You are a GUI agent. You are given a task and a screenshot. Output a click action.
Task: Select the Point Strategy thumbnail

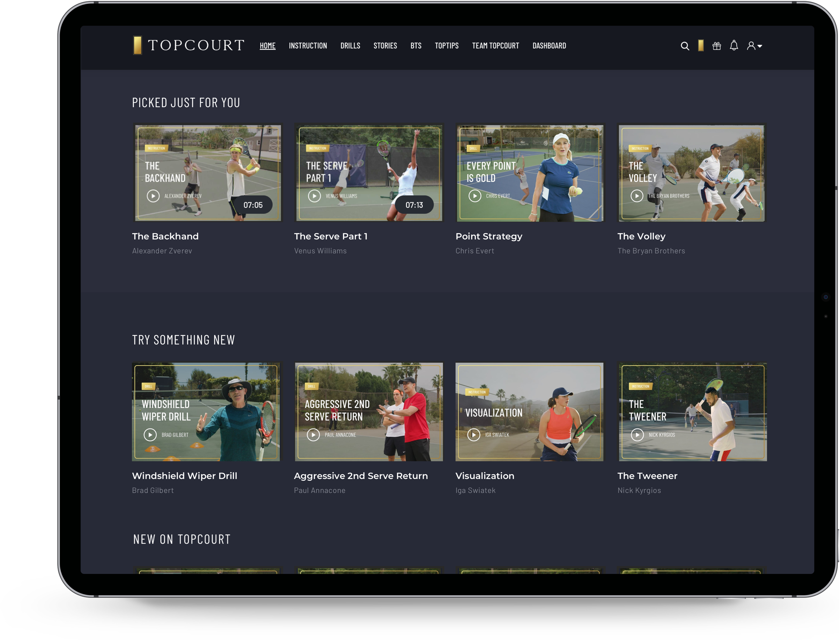tap(529, 173)
